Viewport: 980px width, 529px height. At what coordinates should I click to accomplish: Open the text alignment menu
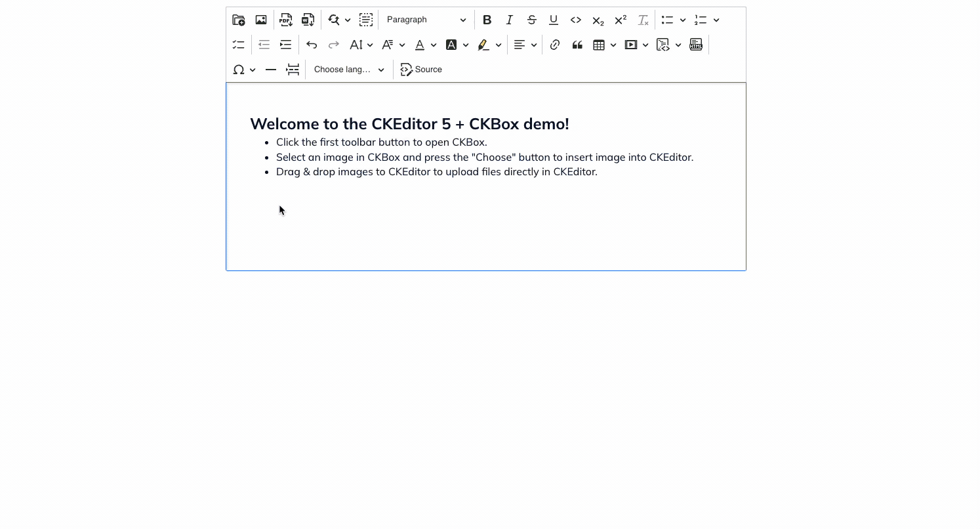pos(525,45)
